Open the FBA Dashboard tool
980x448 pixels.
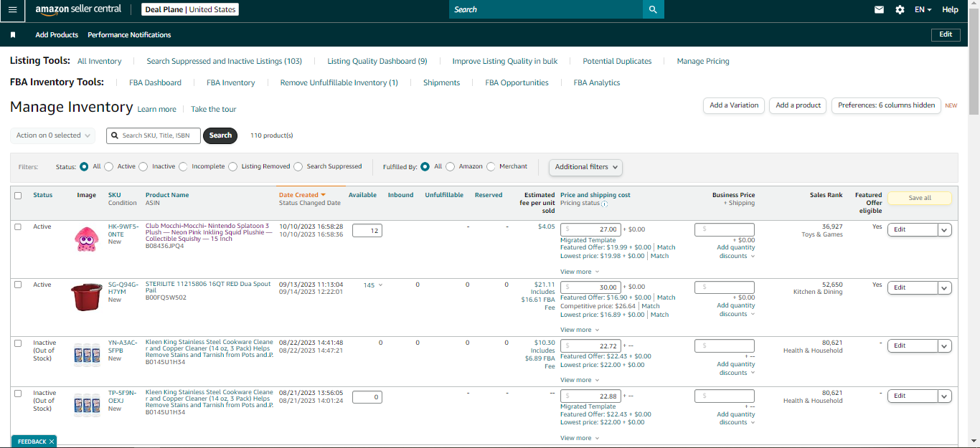click(x=156, y=83)
